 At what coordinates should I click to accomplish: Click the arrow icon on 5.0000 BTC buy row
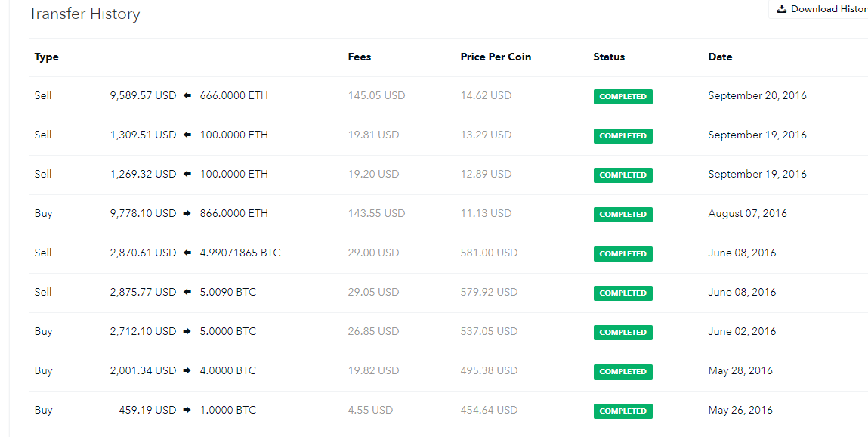[x=187, y=332]
